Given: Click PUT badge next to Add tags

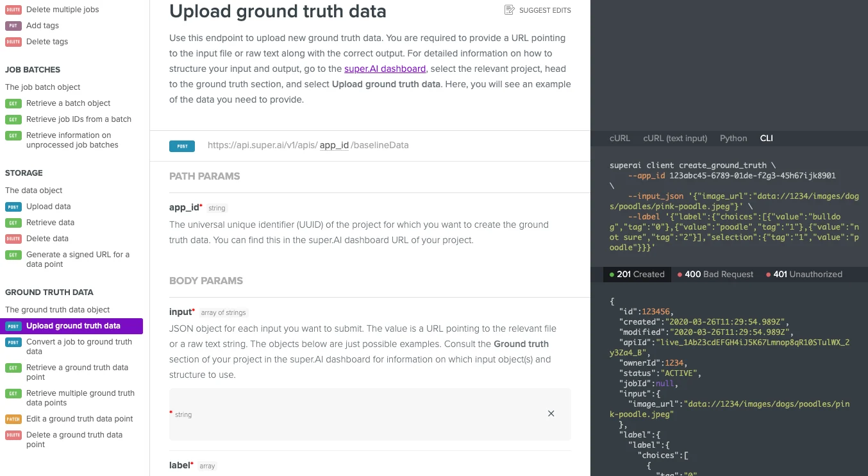Looking at the screenshot, I should coord(13,26).
